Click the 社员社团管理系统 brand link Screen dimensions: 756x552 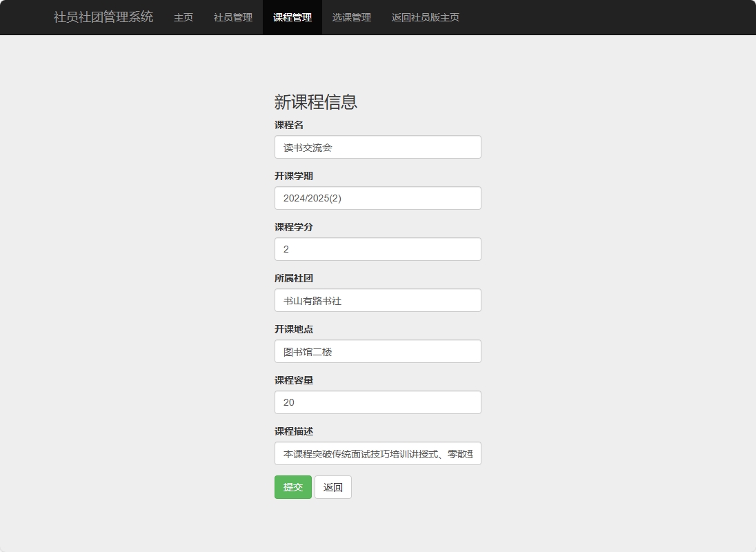[x=101, y=17]
